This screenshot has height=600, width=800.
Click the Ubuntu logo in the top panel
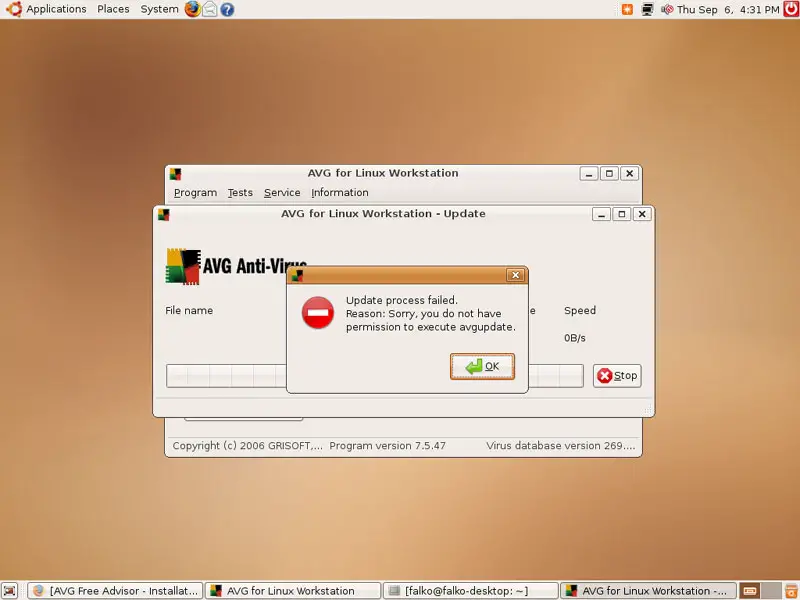[14, 9]
